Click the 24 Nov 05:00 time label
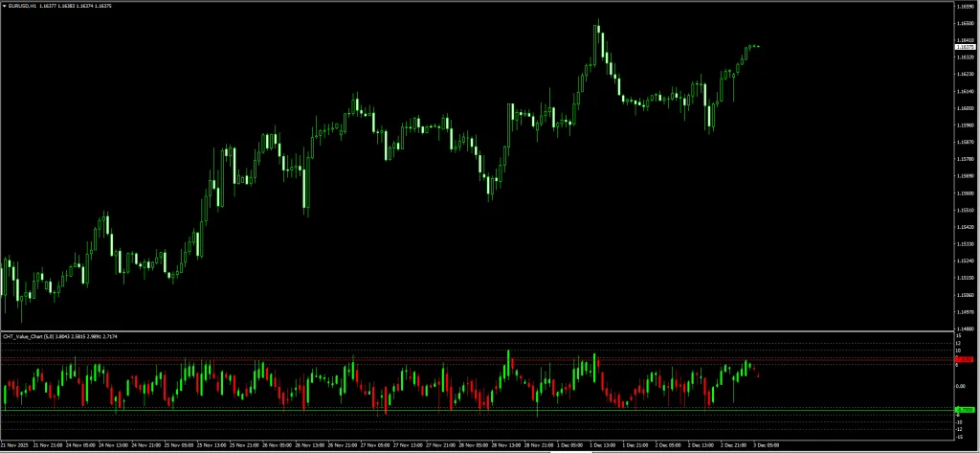This screenshot has height=453, width=980. 82,445
